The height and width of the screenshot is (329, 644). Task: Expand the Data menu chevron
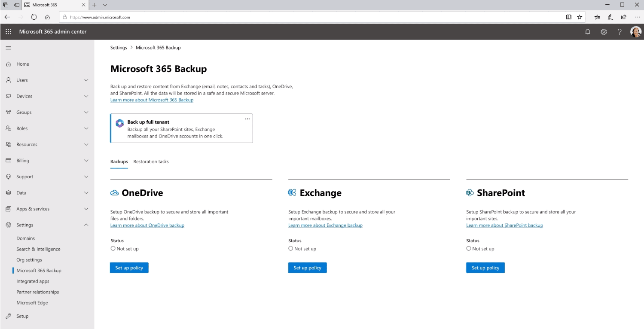[x=86, y=193]
